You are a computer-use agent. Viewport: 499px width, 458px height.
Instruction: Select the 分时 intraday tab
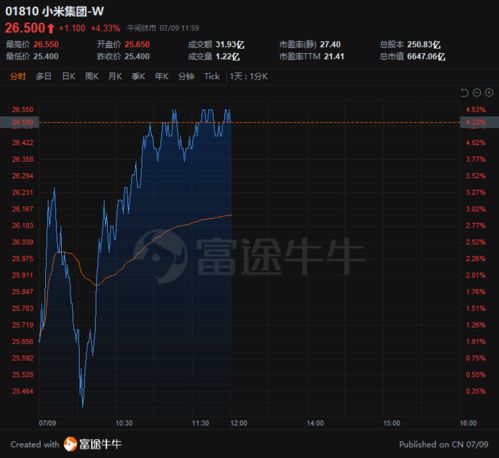[18, 76]
